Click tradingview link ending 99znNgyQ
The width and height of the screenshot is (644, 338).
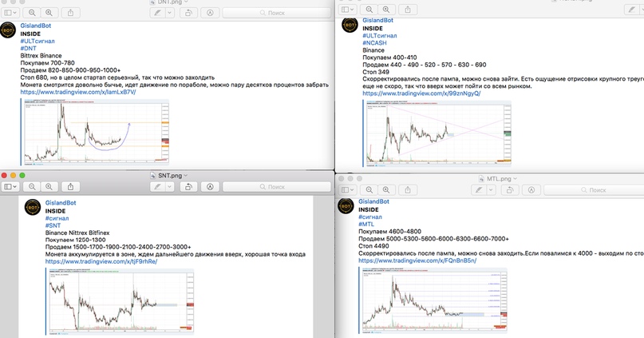click(x=421, y=93)
